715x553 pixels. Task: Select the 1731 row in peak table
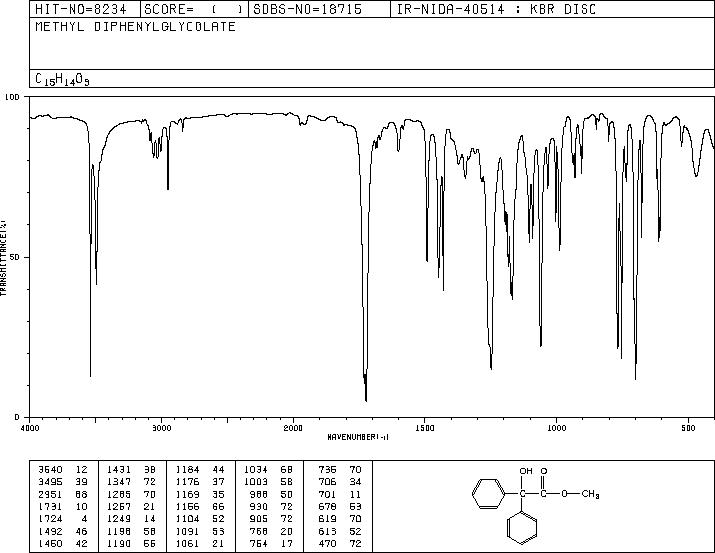click(x=63, y=506)
